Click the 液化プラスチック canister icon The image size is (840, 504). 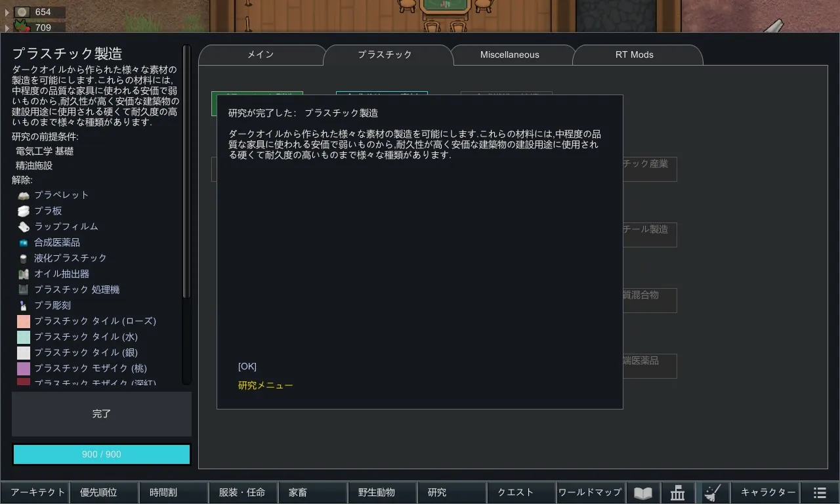(x=24, y=258)
